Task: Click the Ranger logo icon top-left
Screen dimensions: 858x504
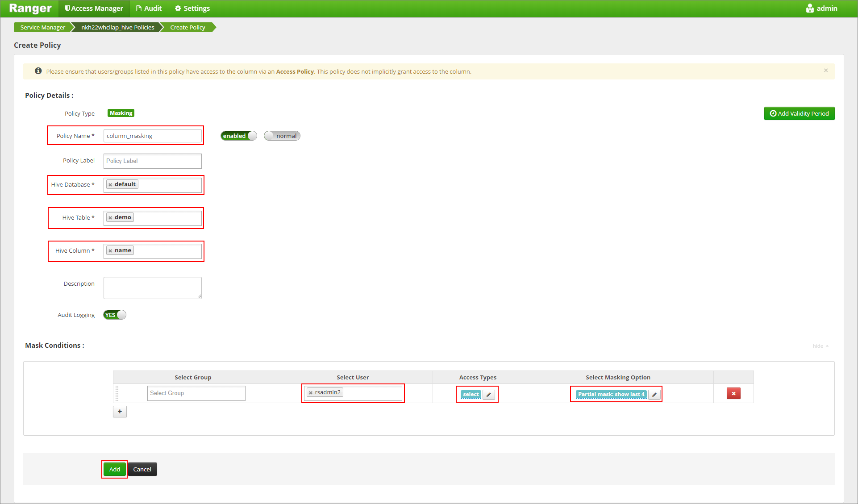Action: (31, 8)
